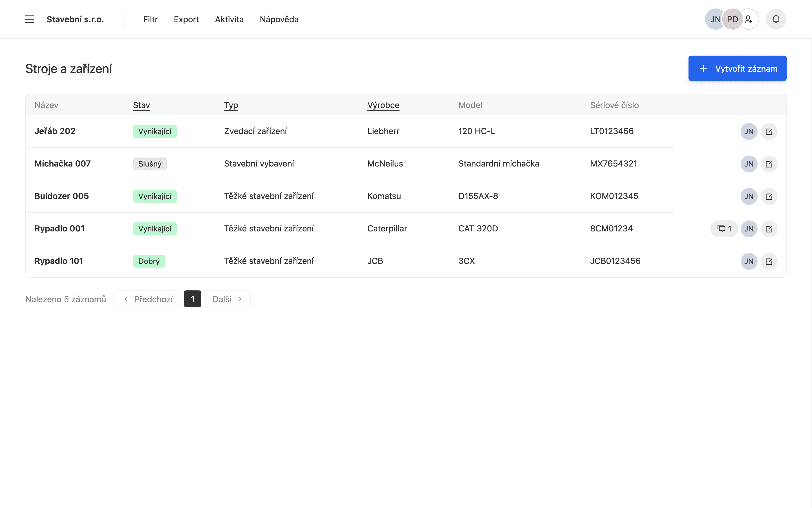Click the Slušný status badge
The height and width of the screenshot is (508, 812).
pos(150,164)
